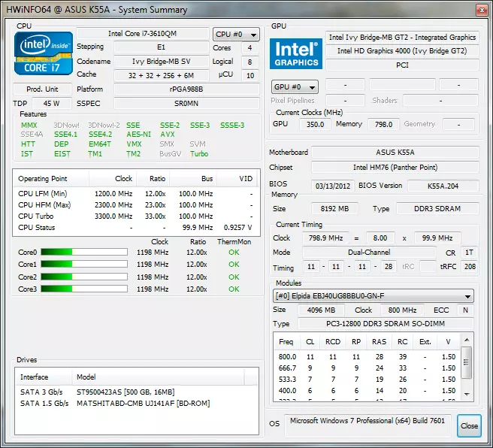This screenshot has height=448, width=493.
Task: Click the VID column header
Action: click(237, 179)
